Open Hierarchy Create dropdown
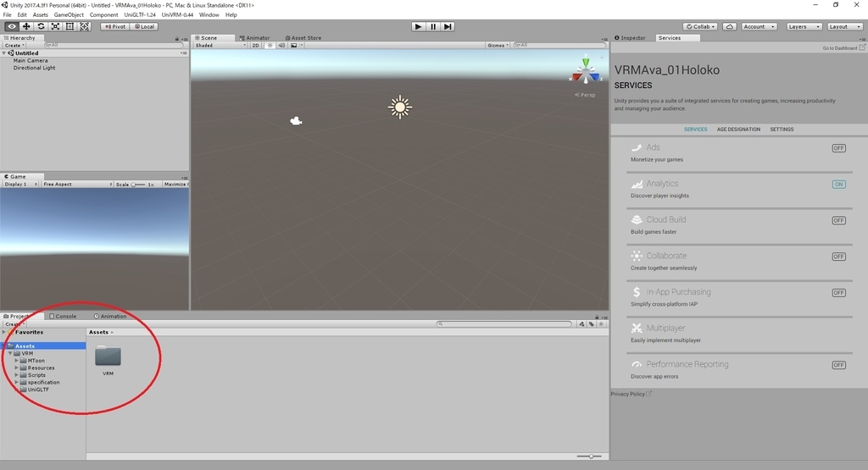Screen dimensions: 868x470 point(14,46)
